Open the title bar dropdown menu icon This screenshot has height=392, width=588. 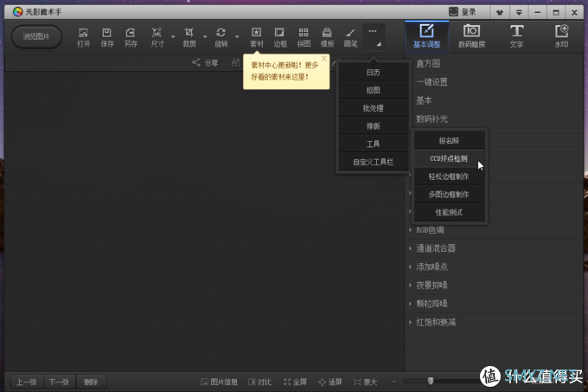519,12
